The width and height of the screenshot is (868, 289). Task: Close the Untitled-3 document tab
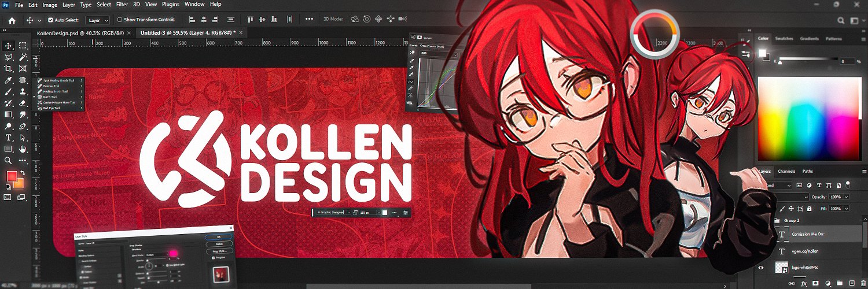point(241,34)
